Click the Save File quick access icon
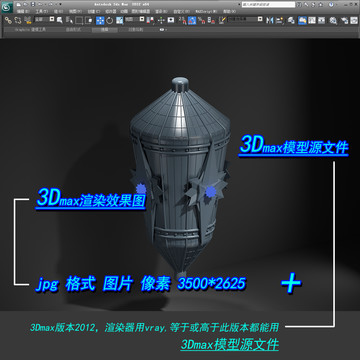360x360 pixels. click(x=33, y=4)
